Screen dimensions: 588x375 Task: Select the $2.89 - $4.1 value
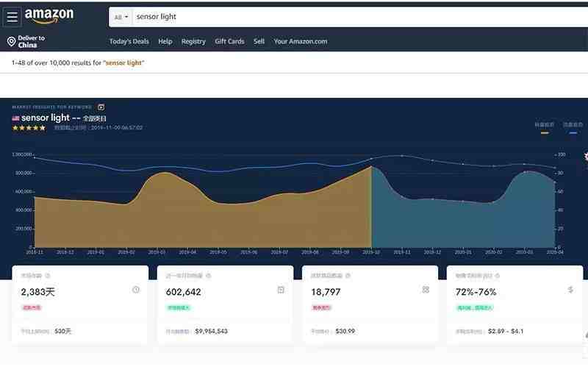click(506, 332)
